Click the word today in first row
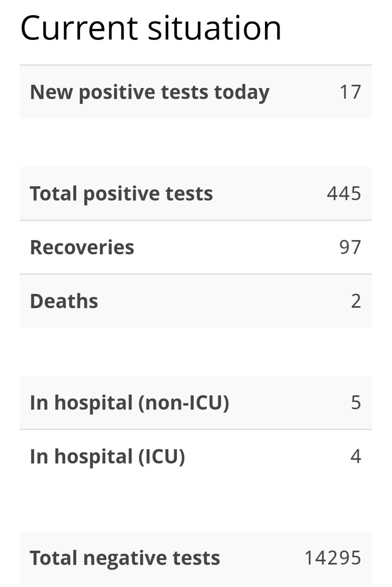This screenshot has width=392, height=587. pos(242,93)
